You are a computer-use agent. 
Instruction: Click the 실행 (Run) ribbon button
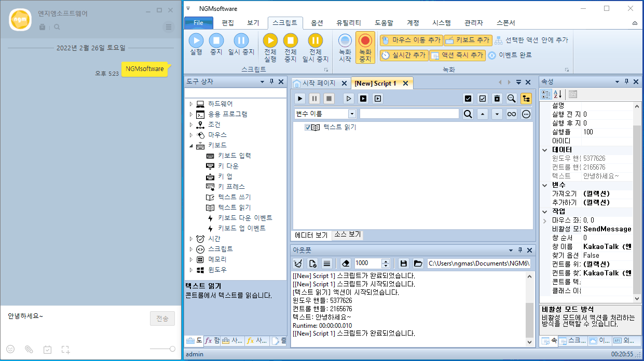click(x=196, y=44)
